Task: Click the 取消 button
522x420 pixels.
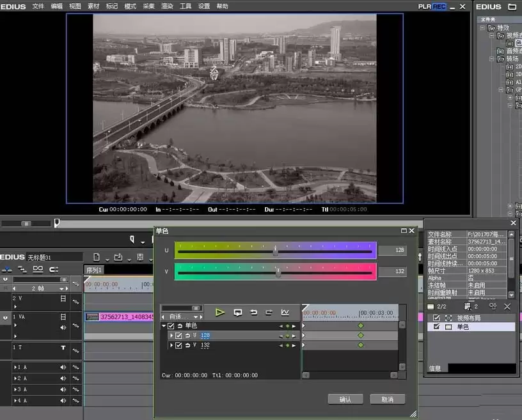Action: point(388,399)
